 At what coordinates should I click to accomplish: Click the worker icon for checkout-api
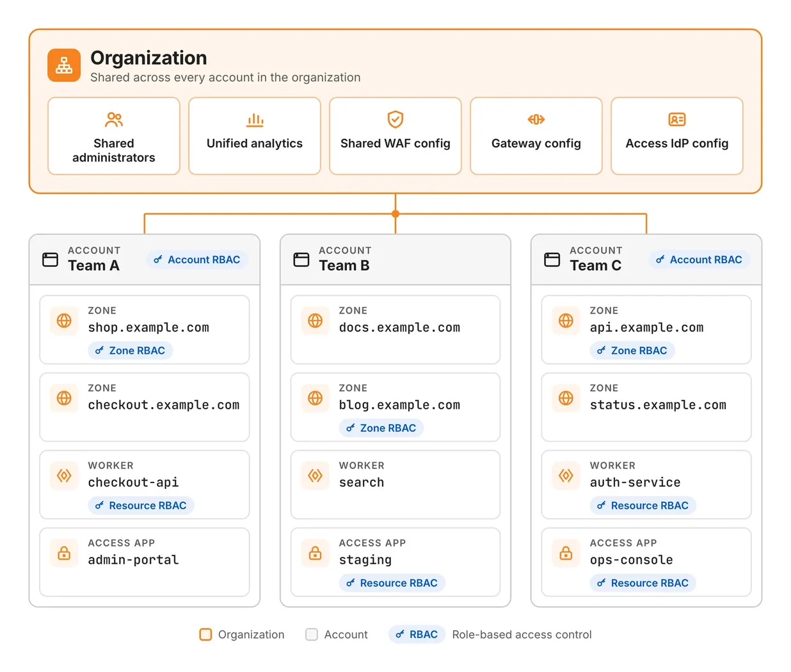coord(64,475)
